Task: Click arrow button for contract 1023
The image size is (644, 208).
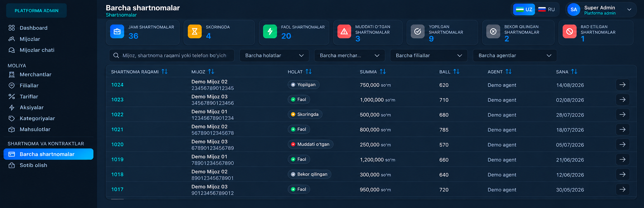Action: (x=623, y=99)
